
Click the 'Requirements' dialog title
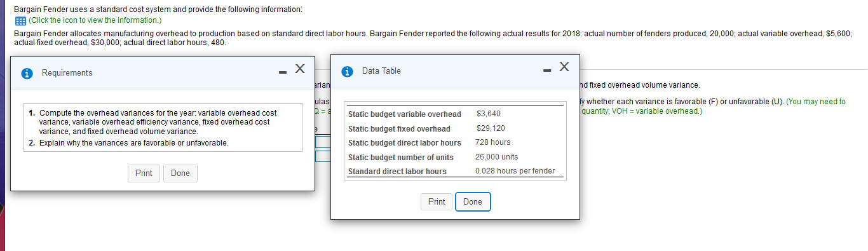tap(67, 73)
